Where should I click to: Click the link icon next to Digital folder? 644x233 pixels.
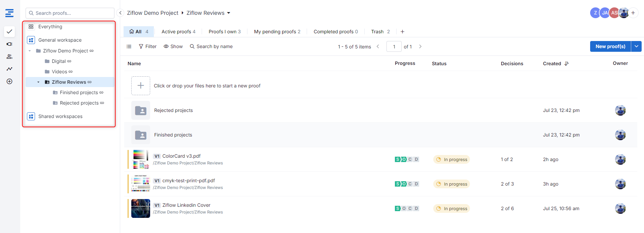click(x=69, y=61)
